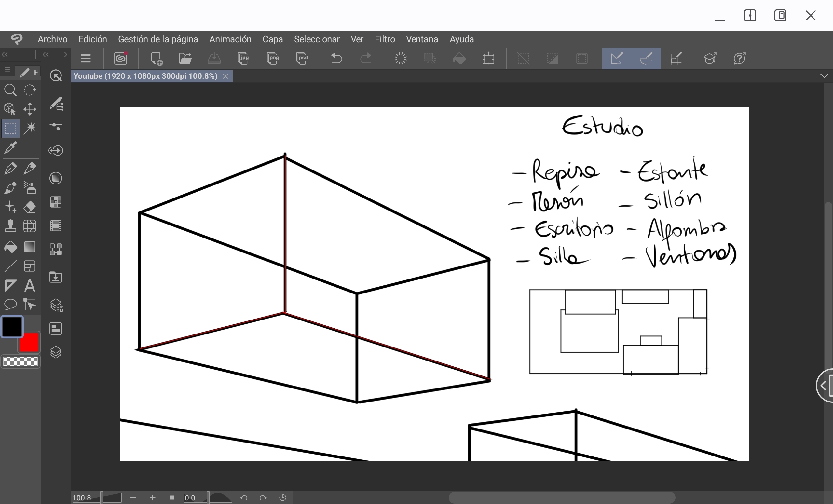
Task: Close the Youtube canvas tab
Action: click(x=225, y=76)
